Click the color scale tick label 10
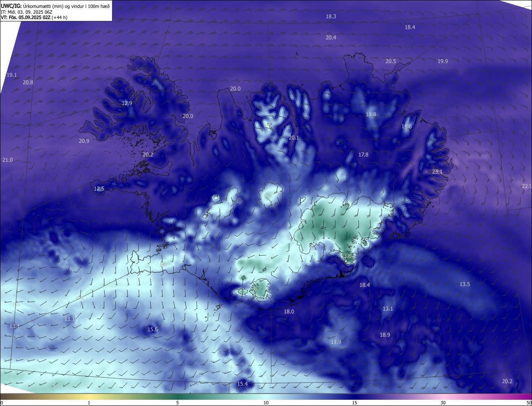 click(266, 403)
